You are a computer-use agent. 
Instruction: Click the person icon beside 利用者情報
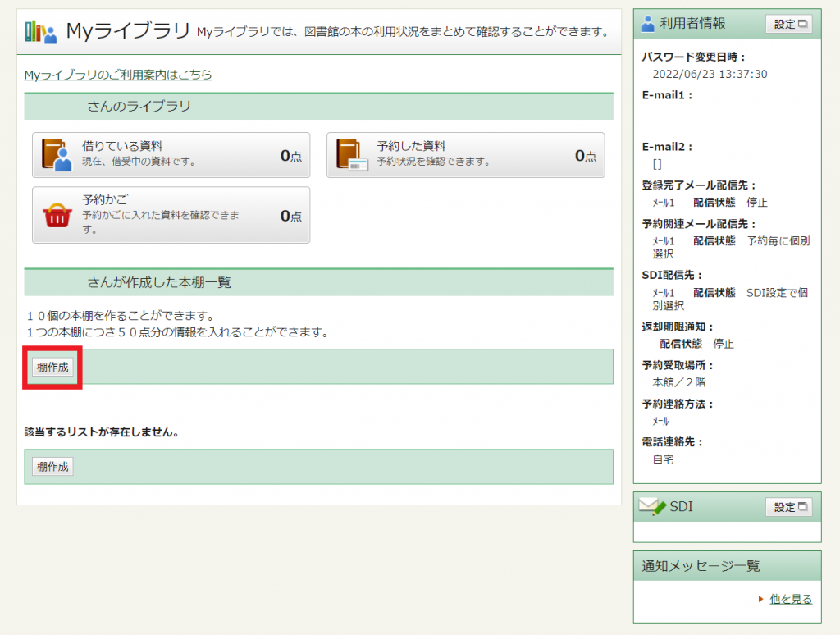[648, 24]
